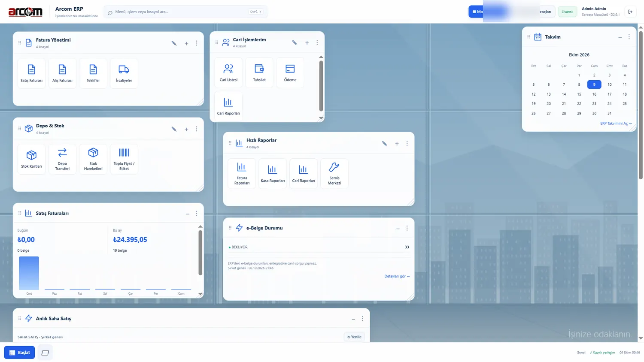The width and height of the screenshot is (644, 362).
Task: Follow the ERP Takvimini Aç link
Action: [616, 124]
